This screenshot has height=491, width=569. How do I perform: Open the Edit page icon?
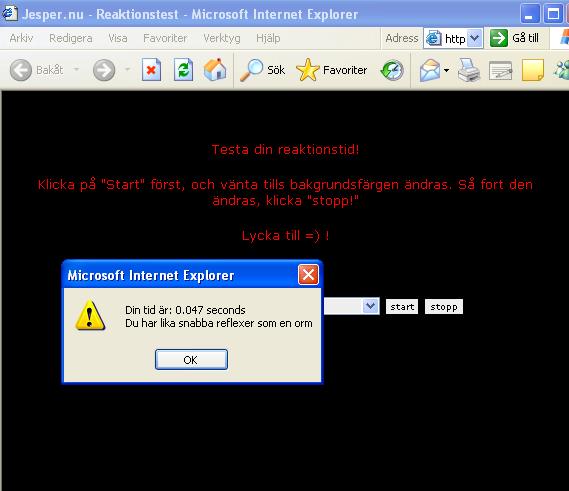tap(500, 70)
